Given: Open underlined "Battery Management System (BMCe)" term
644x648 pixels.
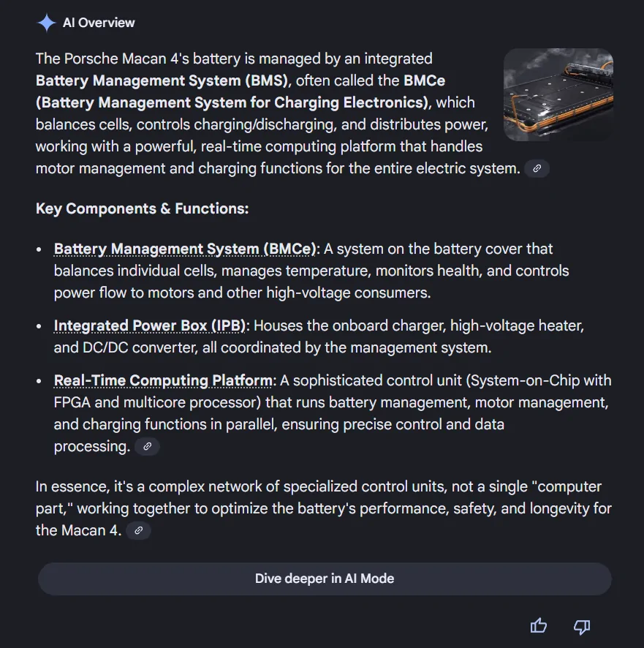Looking at the screenshot, I should coord(186,249).
